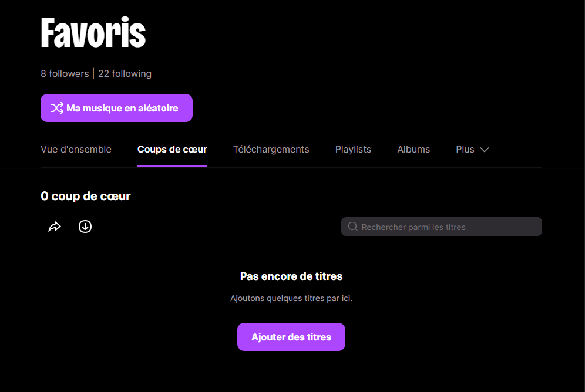
Task: Show the Albums tab
Action: [x=413, y=150]
